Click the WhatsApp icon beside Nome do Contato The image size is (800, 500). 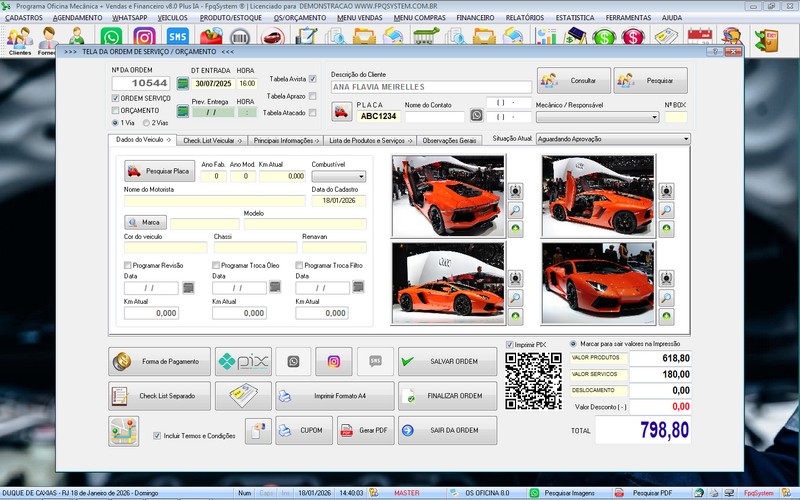pyautogui.click(x=476, y=115)
